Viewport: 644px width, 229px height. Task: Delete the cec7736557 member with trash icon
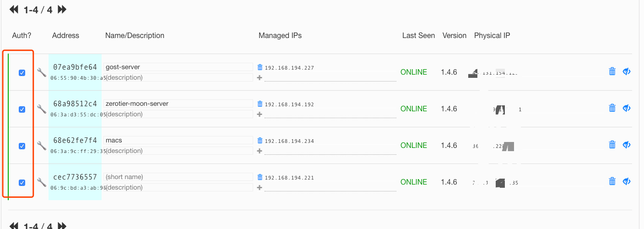612,182
